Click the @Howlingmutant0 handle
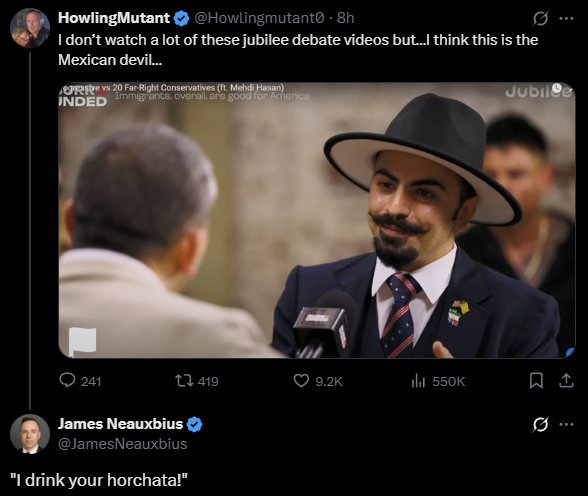 [x=259, y=18]
